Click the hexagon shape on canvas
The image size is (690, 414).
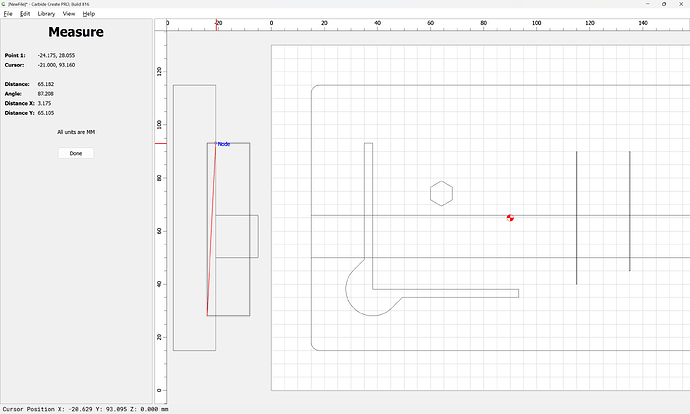click(x=441, y=194)
